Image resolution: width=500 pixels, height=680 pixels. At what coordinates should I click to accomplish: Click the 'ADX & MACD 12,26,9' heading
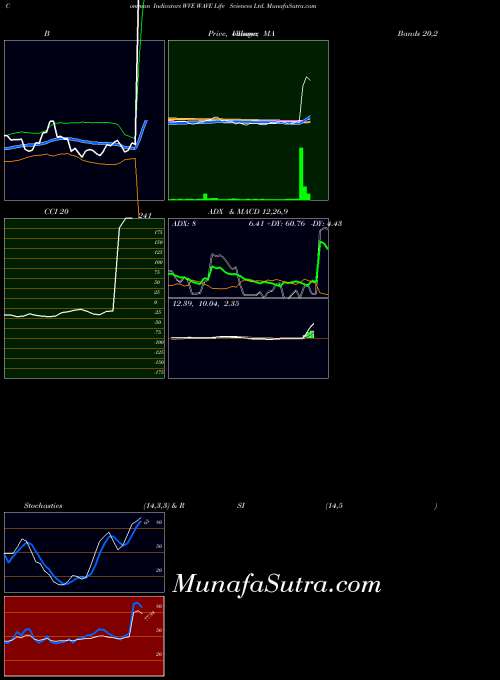coord(248,212)
